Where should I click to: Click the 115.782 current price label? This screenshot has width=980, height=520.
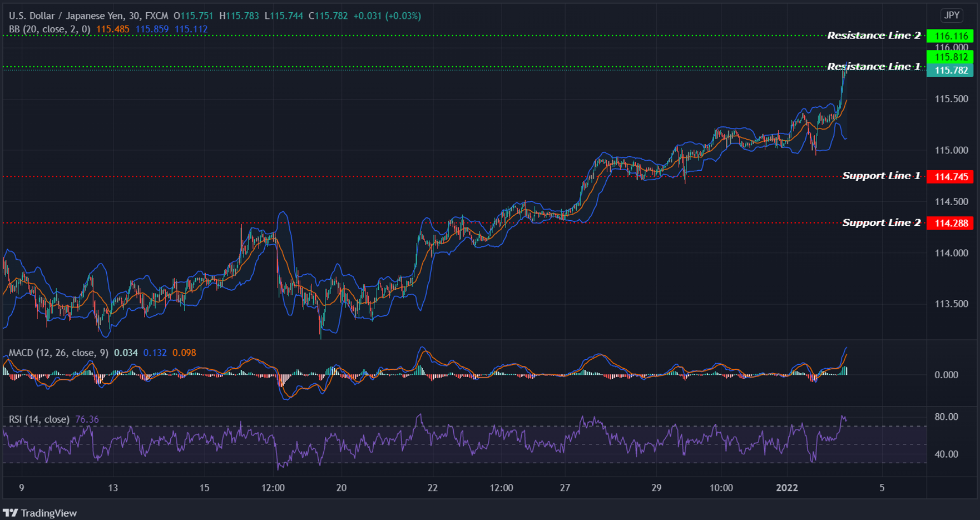[950, 70]
